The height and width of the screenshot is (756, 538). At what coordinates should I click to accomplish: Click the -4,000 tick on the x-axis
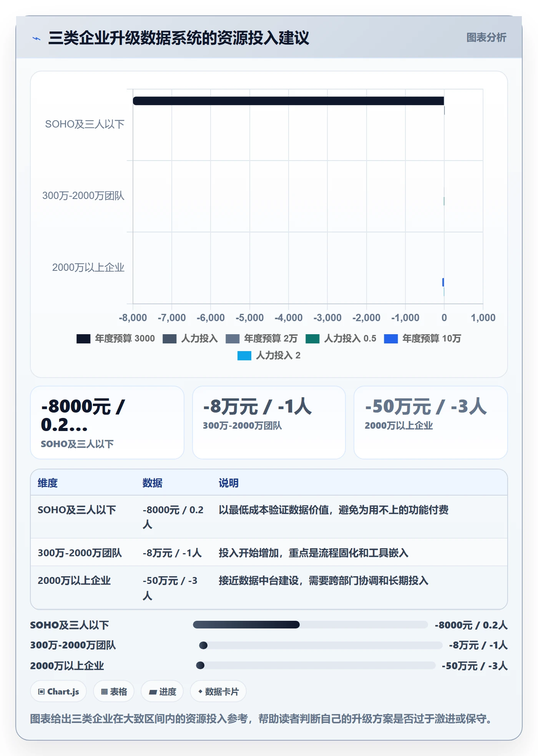289,318
